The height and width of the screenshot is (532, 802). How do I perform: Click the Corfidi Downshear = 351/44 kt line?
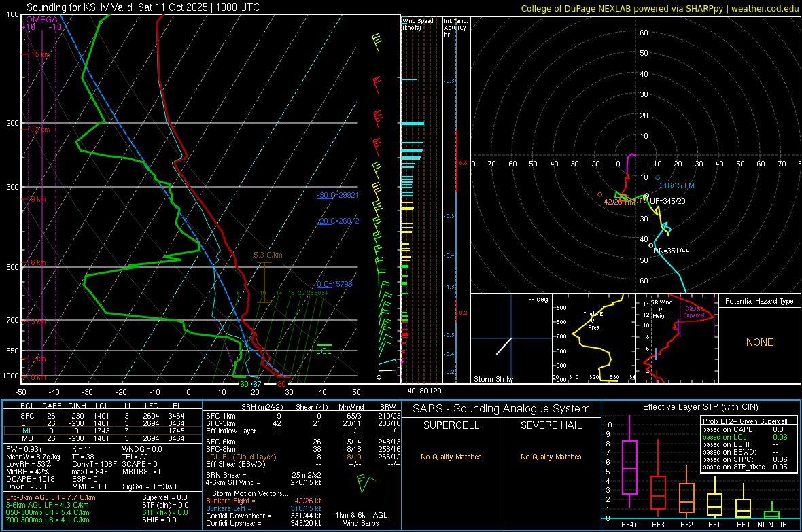264,516
